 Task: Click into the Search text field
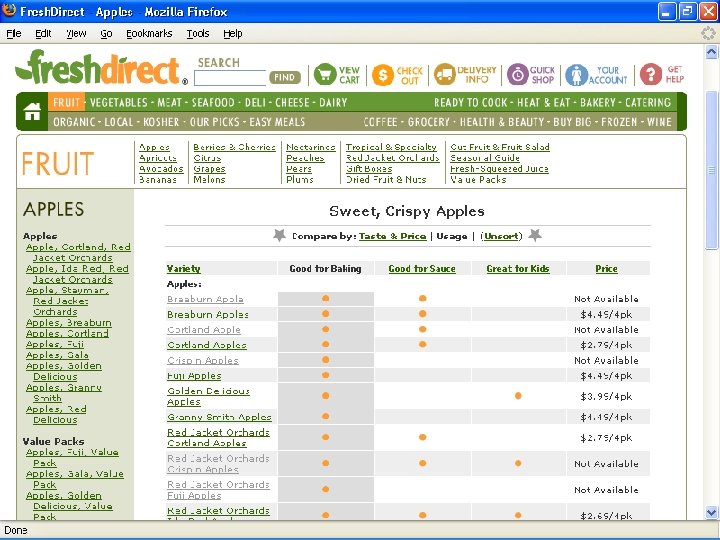pyautogui.click(x=230, y=78)
